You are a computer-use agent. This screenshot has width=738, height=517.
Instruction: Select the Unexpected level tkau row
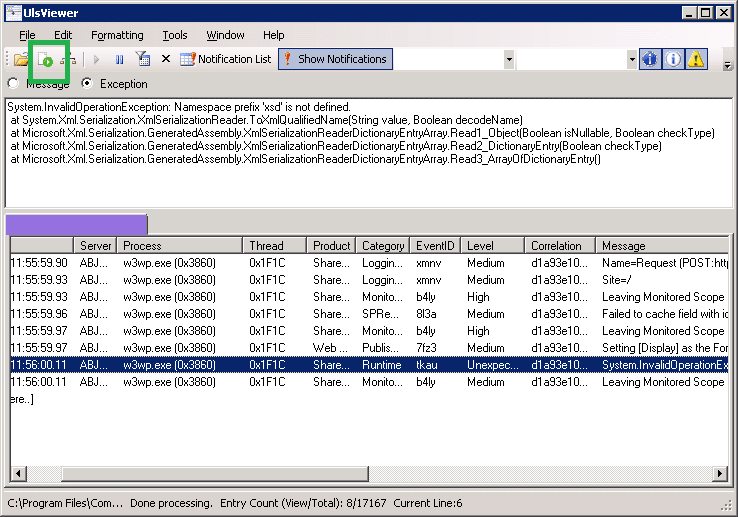click(x=369, y=365)
